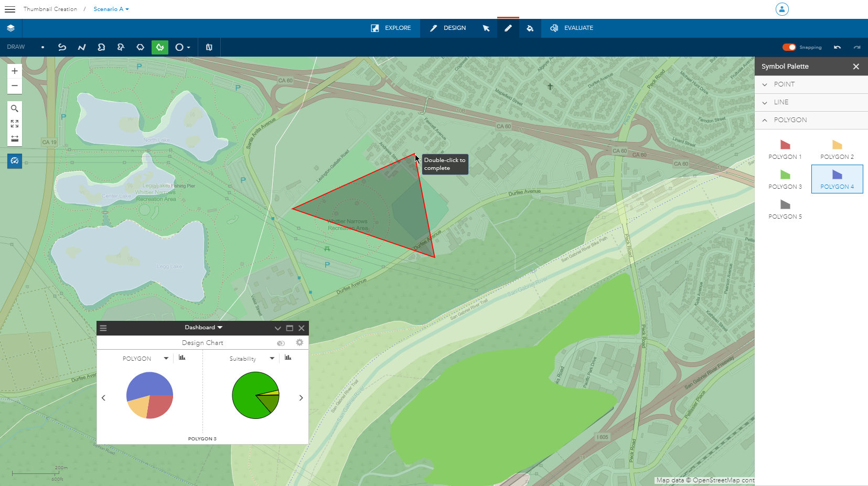Viewport: 868px width, 486px height.
Task: Go to next dashboard chart
Action: (301, 398)
